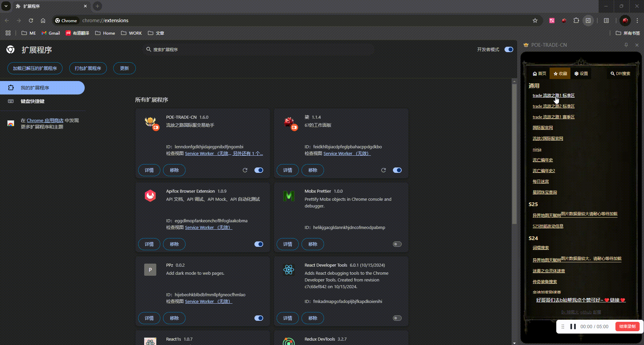Bookmark this page with the star
This screenshot has width=644, height=345.
click(535, 21)
